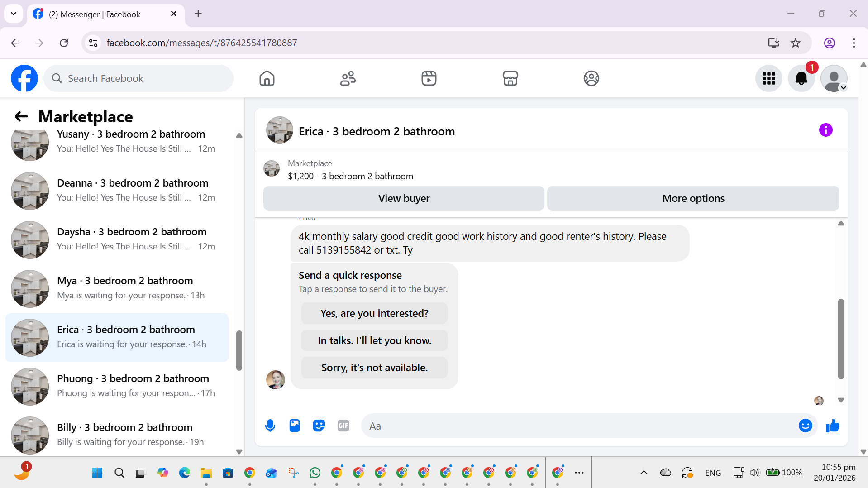Viewport: 868px width, 488px height.
Task: Send quick response "In talks. I'll let you know."
Action: coord(374,340)
